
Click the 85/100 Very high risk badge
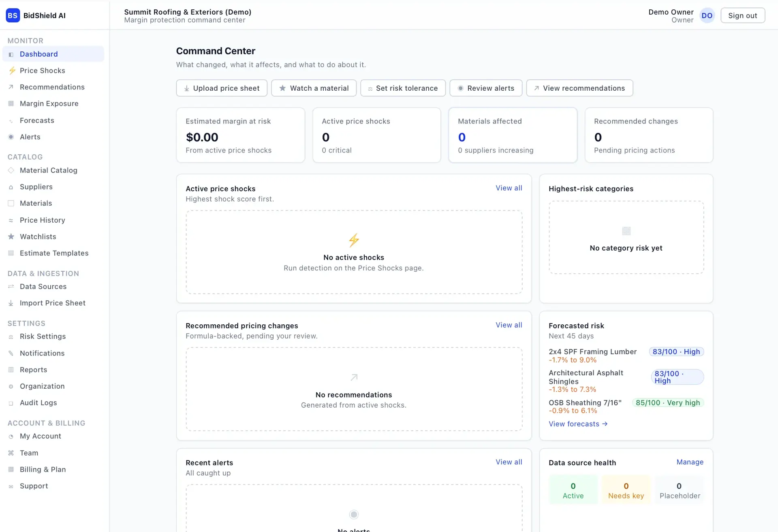[668, 403]
